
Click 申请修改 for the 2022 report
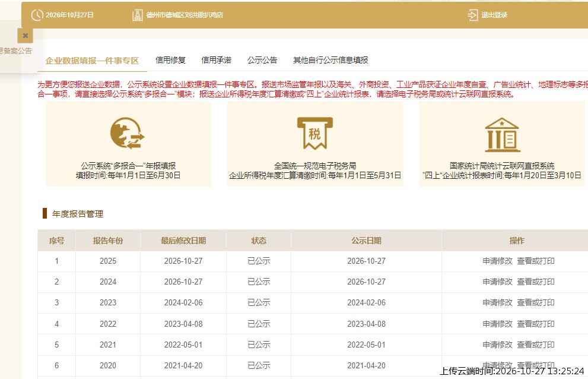click(x=497, y=324)
